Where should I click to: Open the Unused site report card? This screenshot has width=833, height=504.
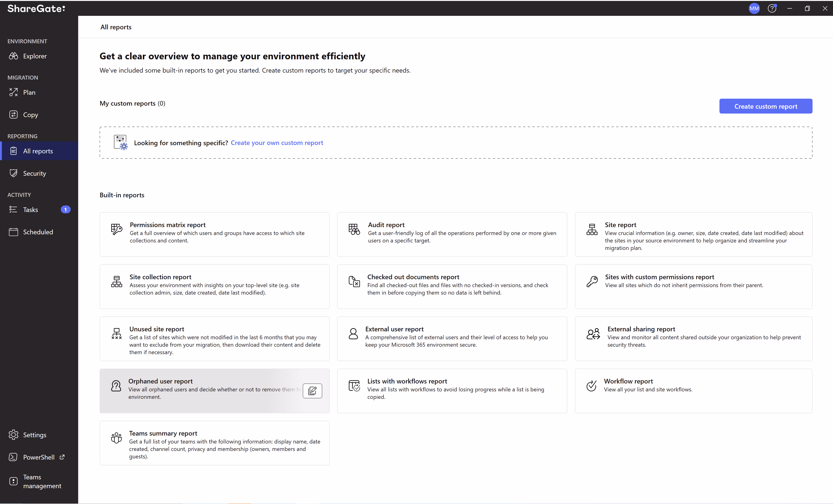[214, 339]
